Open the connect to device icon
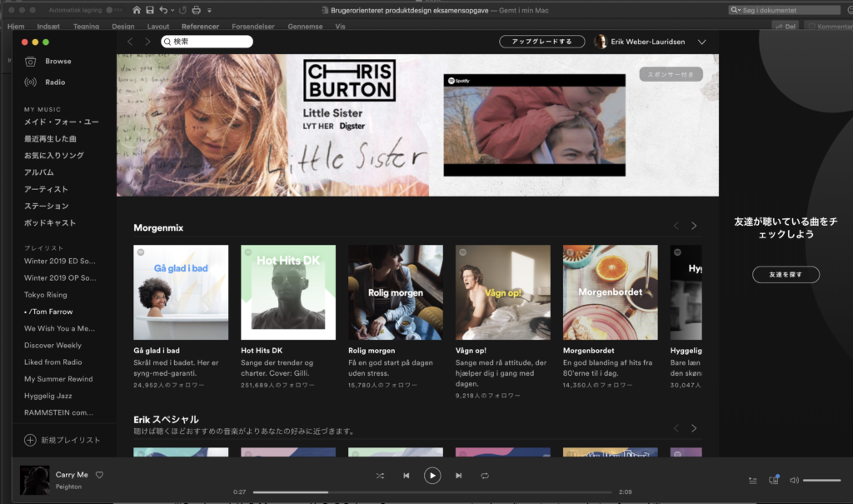The height and width of the screenshot is (504, 853). click(x=774, y=480)
